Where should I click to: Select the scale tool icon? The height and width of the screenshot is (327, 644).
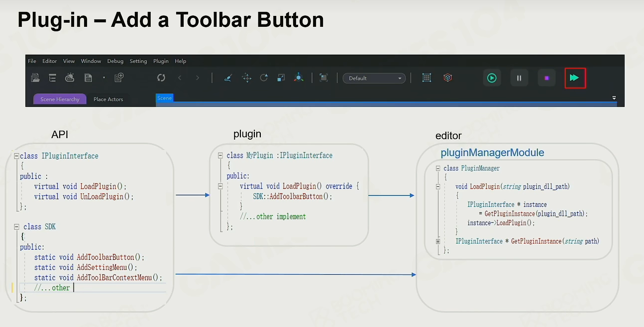281,78
